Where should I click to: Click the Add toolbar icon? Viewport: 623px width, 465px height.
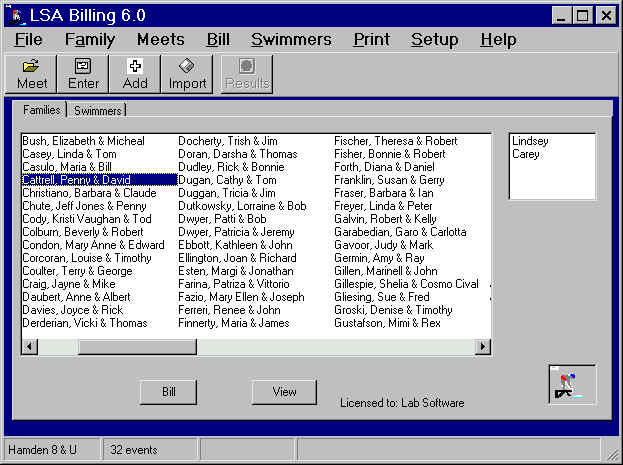tap(135, 74)
